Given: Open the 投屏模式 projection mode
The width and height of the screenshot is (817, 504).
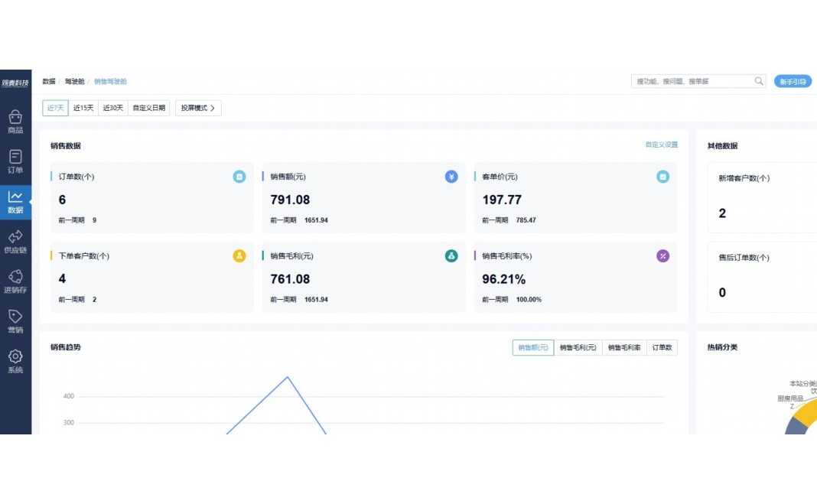Looking at the screenshot, I should point(198,108).
